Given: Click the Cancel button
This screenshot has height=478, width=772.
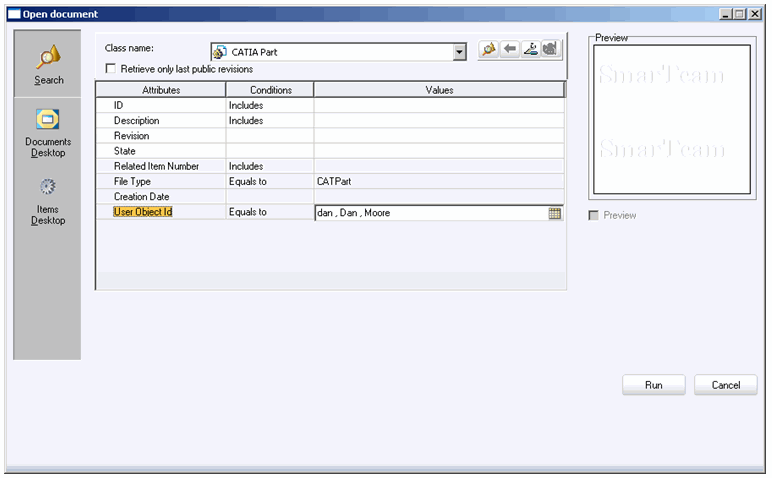Looking at the screenshot, I should pyautogui.click(x=726, y=385).
